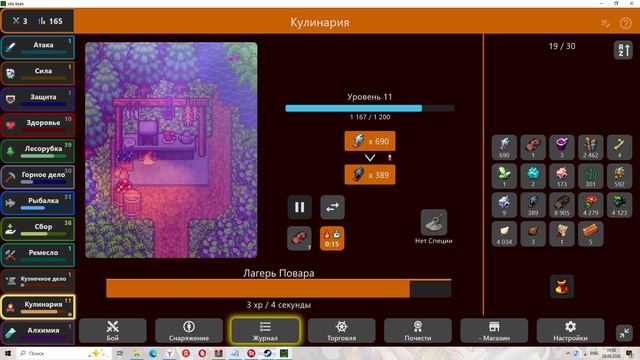
Task: Select the Кулинария skill
Action: (38, 307)
